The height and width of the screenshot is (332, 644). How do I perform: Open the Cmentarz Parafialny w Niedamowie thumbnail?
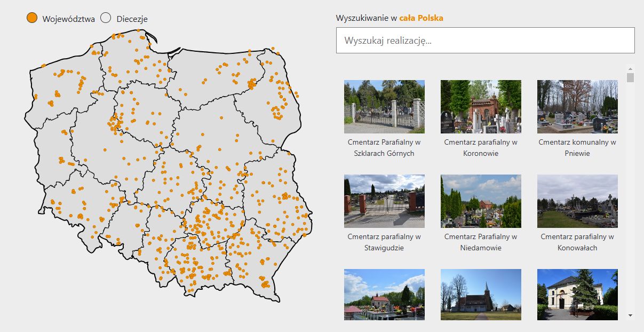(480, 201)
